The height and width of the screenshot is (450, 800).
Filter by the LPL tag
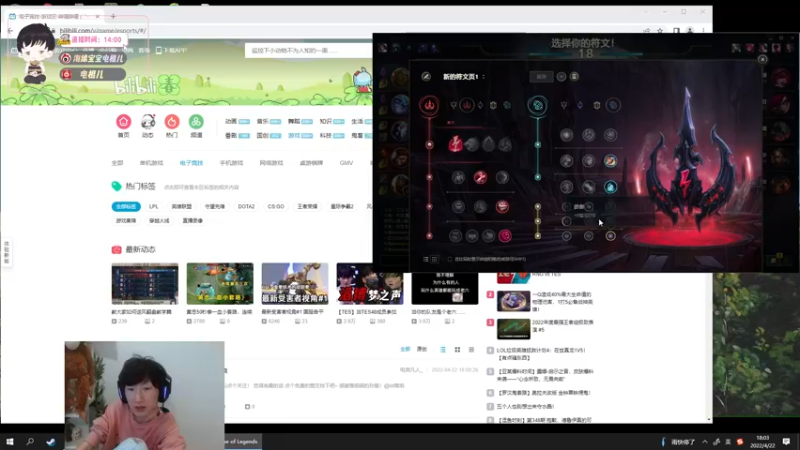pos(154,207)
